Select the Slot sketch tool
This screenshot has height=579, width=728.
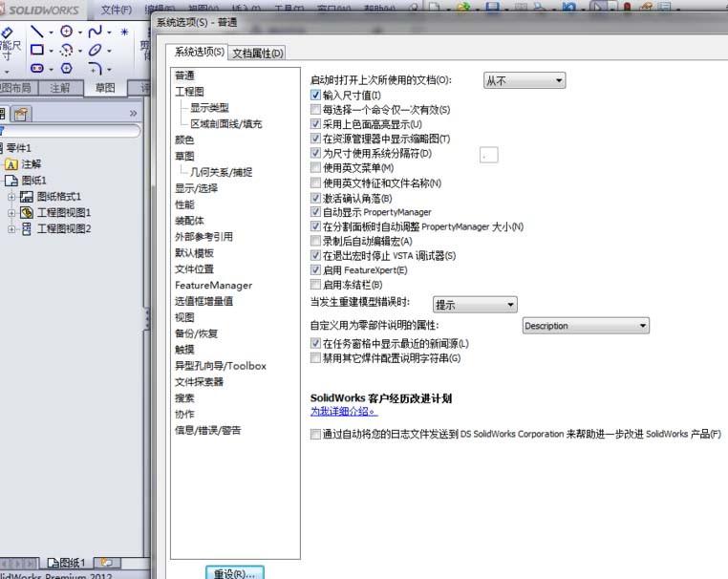point(36,68)
